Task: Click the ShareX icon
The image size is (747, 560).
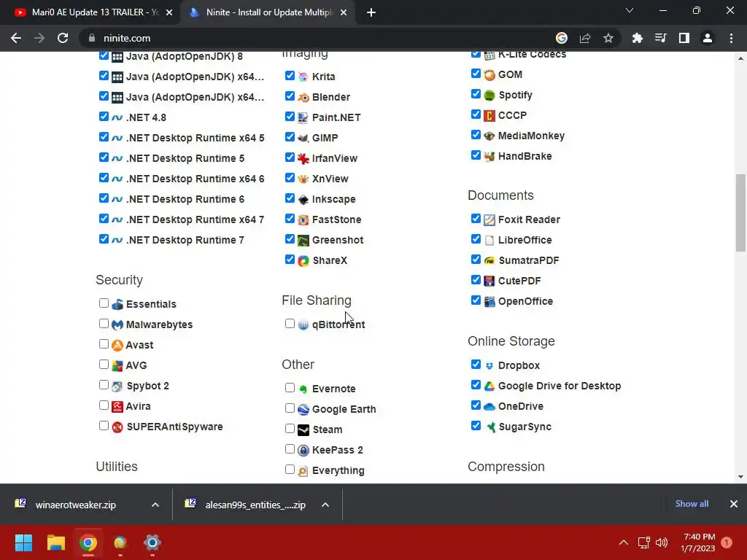Action: (x=303, y=260)
